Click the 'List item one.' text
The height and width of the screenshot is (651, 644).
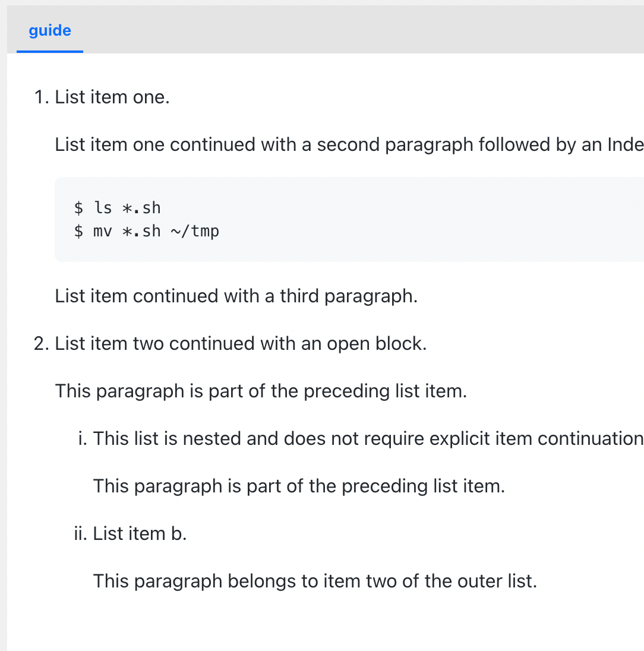pos(112,97)
